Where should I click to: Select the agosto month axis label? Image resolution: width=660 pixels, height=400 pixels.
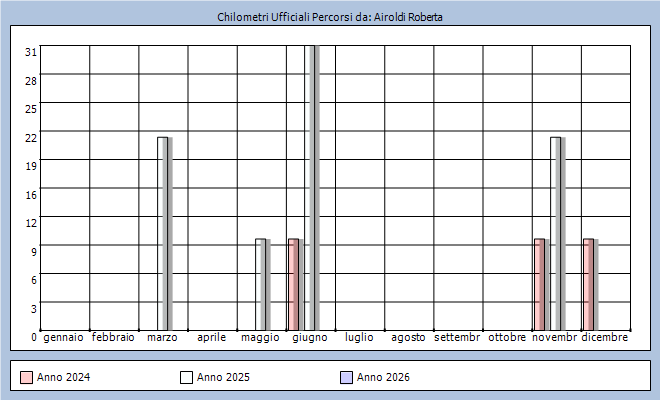tap(408, 338)
